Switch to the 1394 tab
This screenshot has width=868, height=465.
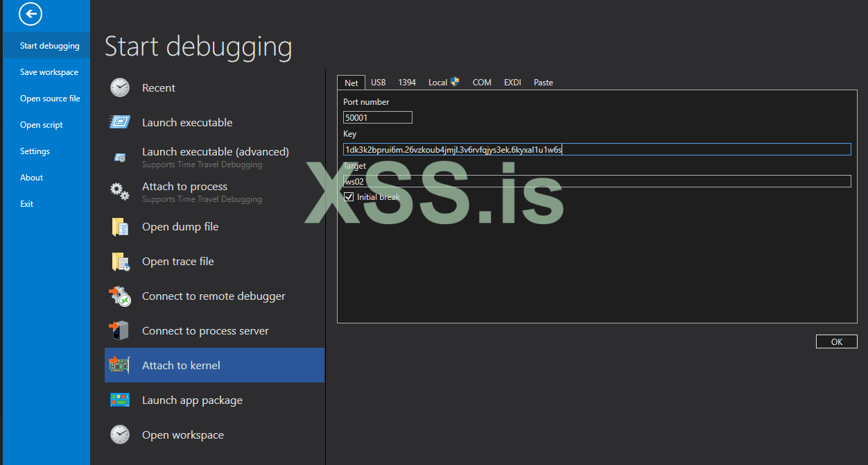click(407, 83)
